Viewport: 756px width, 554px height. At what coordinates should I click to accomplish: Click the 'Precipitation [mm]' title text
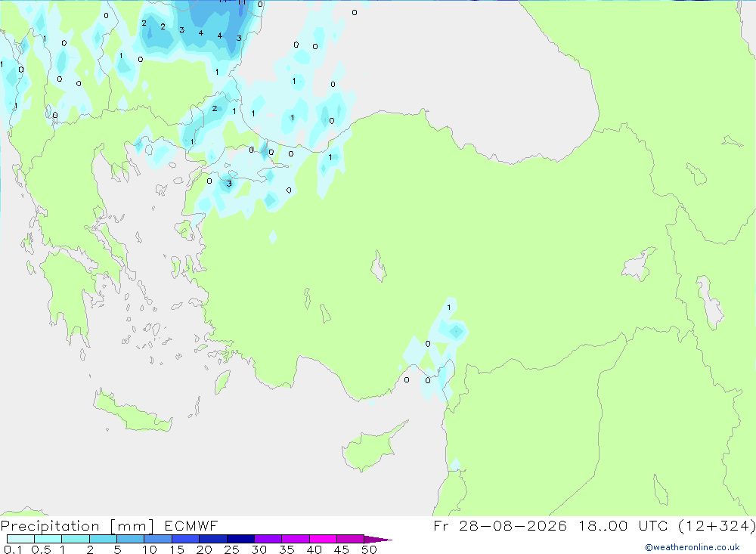point(77,526)
